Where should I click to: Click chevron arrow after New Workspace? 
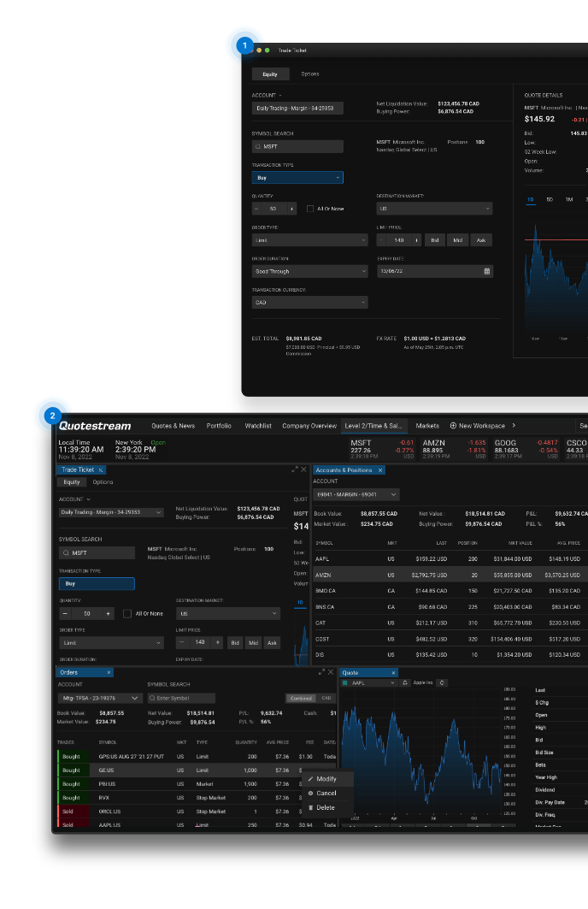pos(514,426)
